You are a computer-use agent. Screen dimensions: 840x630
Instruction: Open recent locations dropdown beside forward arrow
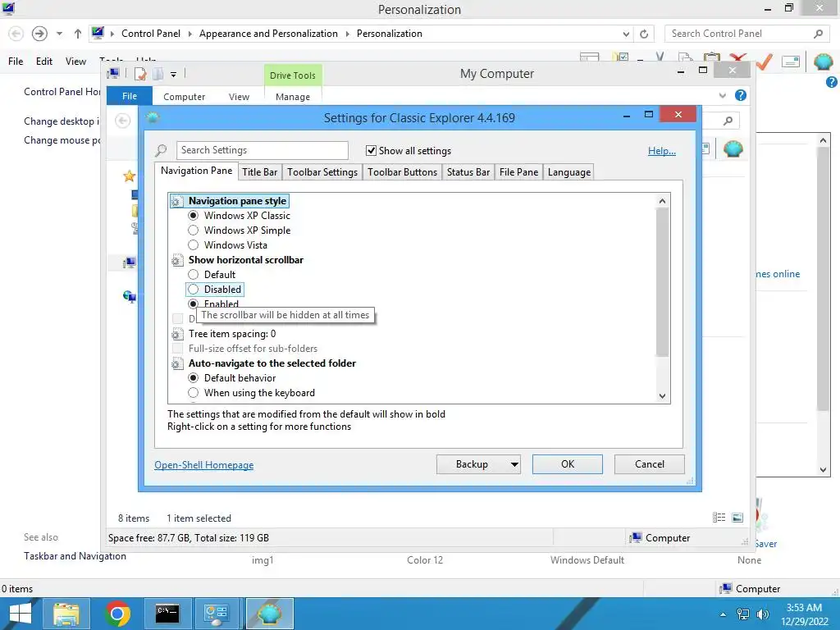[59, 34]
